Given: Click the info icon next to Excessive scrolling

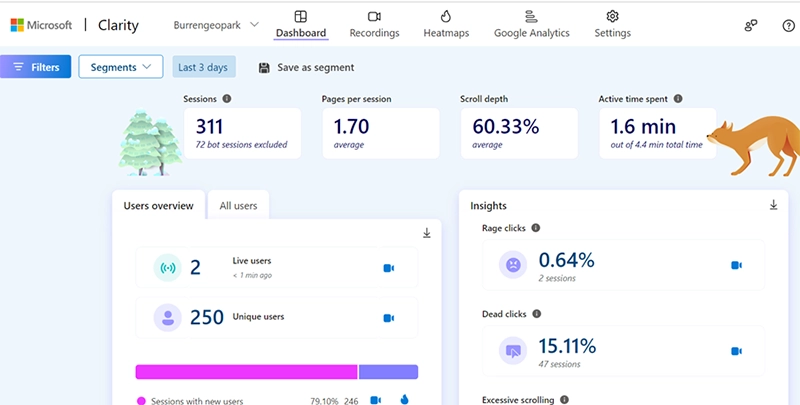Looking at the screenshot, I should pyautogui.click(x=564, y=399).
